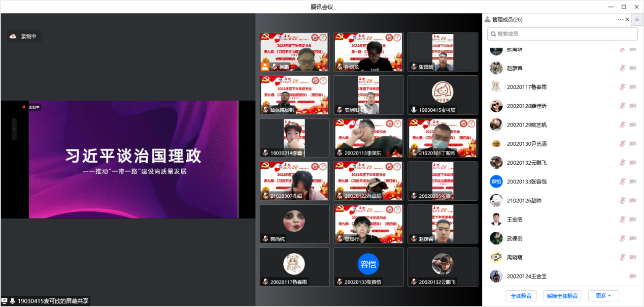Toggle 武隽羽's microphone in the member list
Image resolution: width=644 pixels, height=307 pixels.
(x=622, y=238)
